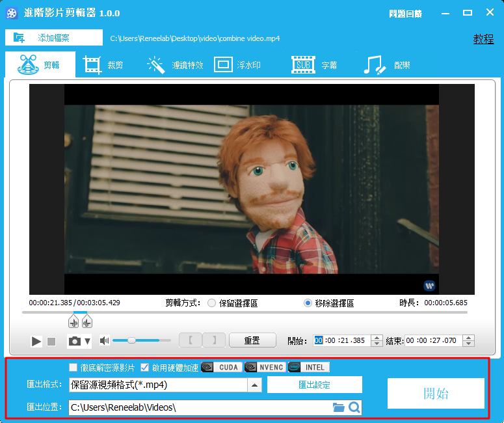Screen dimensions: 504x423
Task: Open the 匯出格式 format dropdown arrow
Action: 254,385
